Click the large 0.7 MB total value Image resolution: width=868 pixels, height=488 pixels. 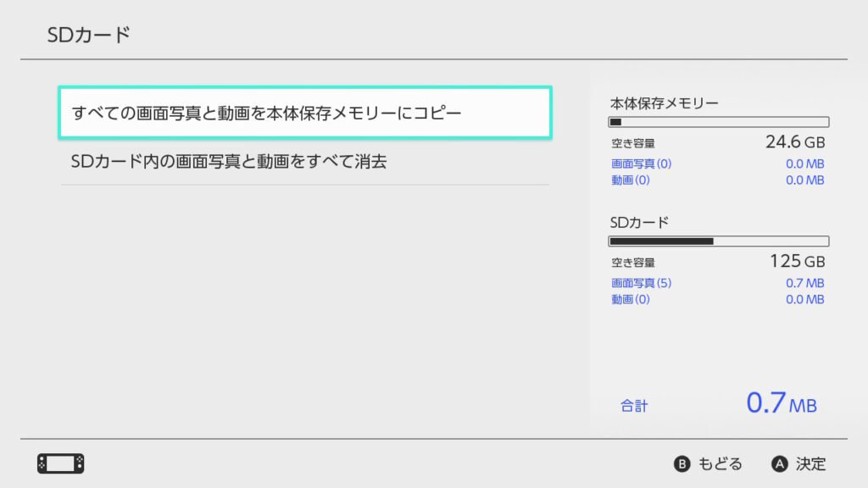pyautogui.click(x=782, y=402)
